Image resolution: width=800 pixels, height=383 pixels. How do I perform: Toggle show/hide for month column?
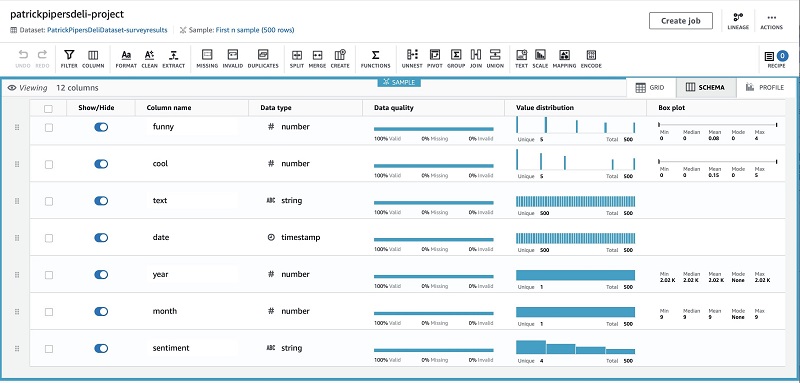101,312
